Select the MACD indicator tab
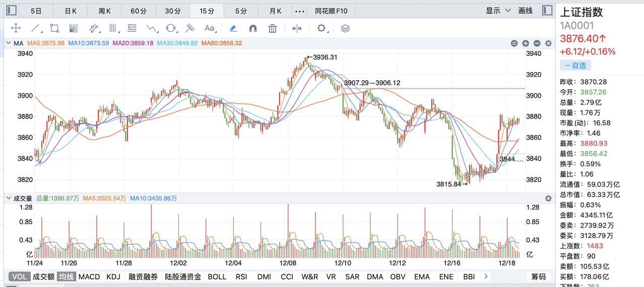644x287 pixels. [89, 276]
